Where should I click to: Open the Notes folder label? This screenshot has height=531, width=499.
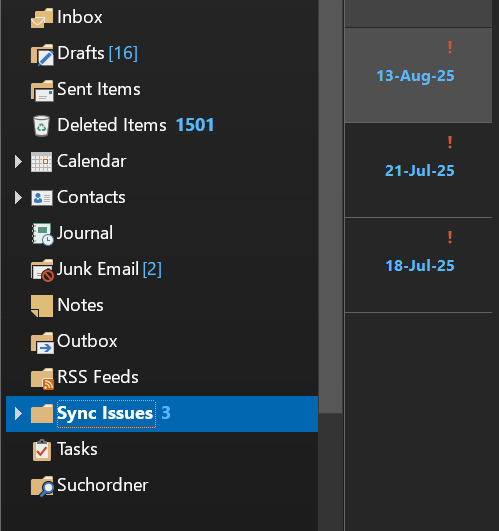[x=81, y=305]
